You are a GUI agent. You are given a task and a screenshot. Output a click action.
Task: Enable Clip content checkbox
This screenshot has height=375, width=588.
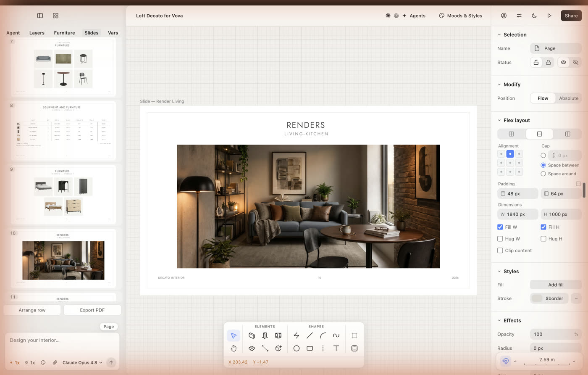500,251
